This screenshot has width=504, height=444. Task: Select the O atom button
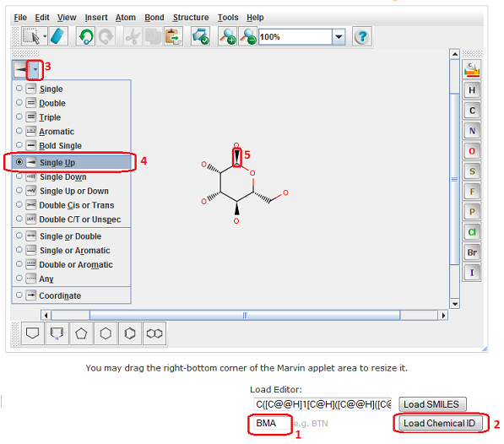(472, 151)
